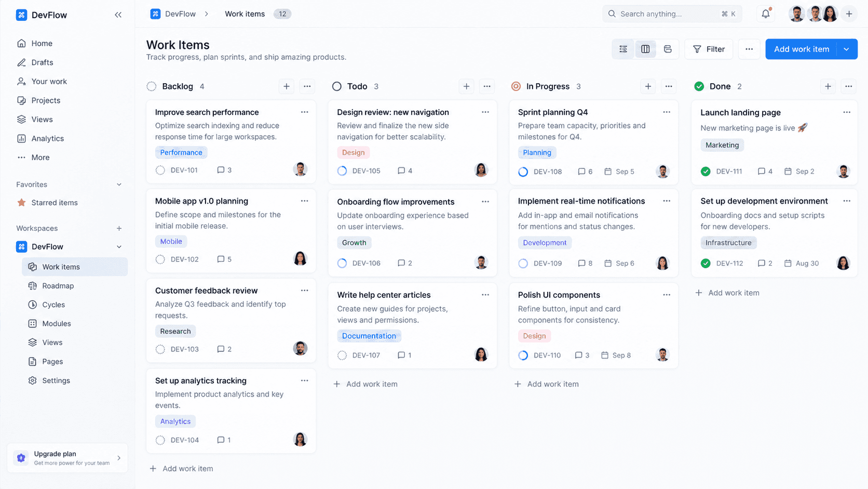Switch to board columns view icon

pos(645,49)
